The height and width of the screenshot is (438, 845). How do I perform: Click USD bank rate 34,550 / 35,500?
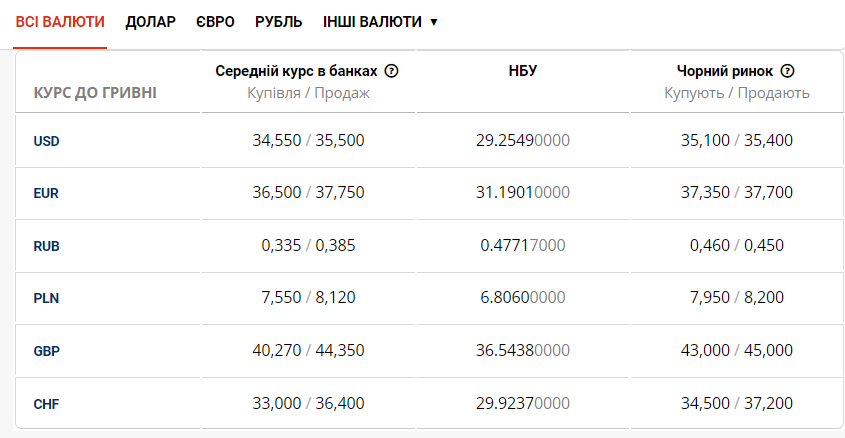point(308,140)
